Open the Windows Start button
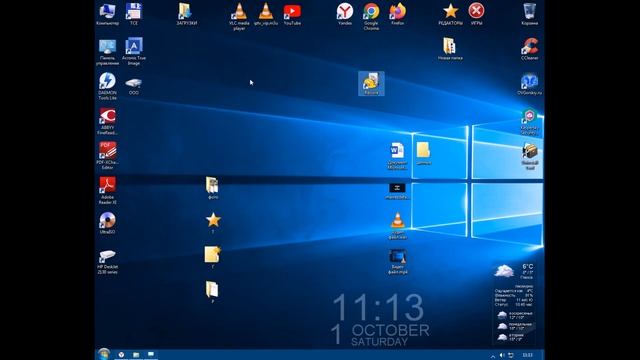The width and height of the screenshot is (640, 360). point(104,354)
